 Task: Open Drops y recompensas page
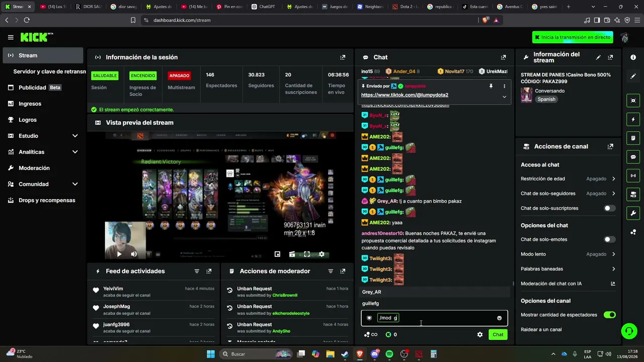(x=43, y=200)
